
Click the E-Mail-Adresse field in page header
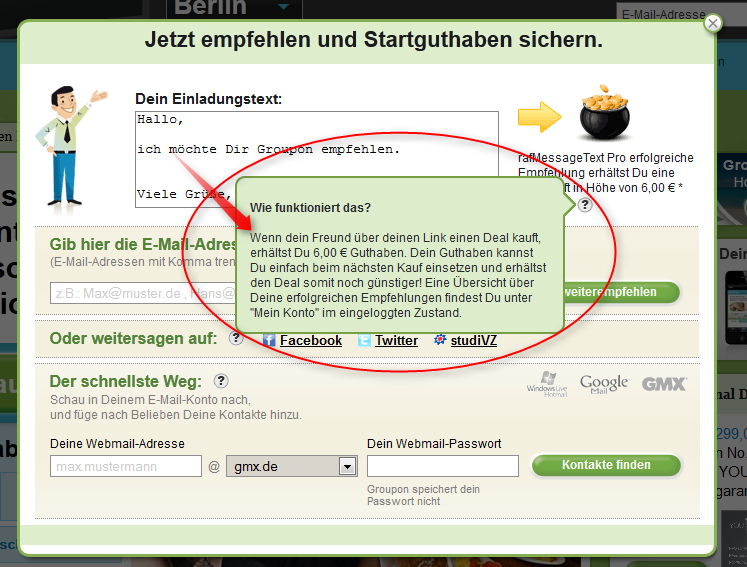pyautogui.click(x=681, y=14)
